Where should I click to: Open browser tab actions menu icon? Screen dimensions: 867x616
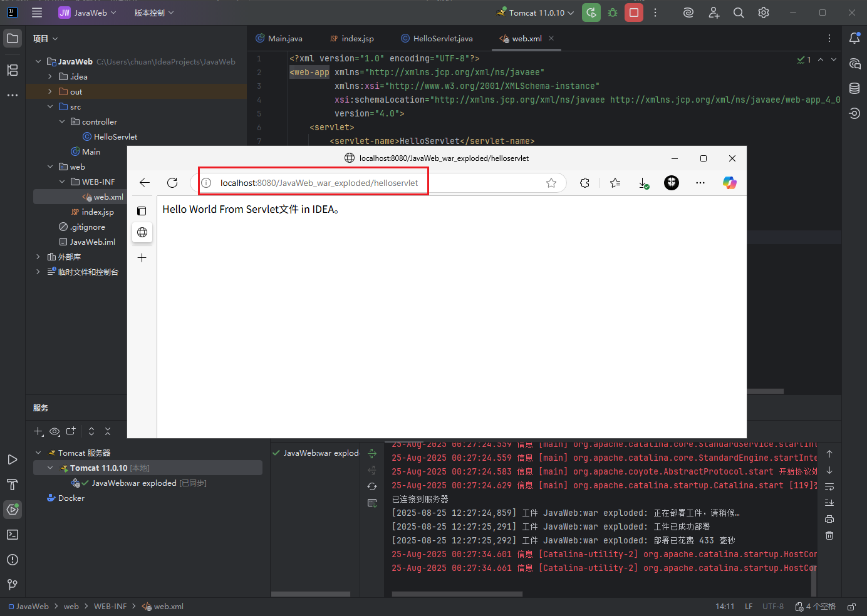(x=142, y=212)
